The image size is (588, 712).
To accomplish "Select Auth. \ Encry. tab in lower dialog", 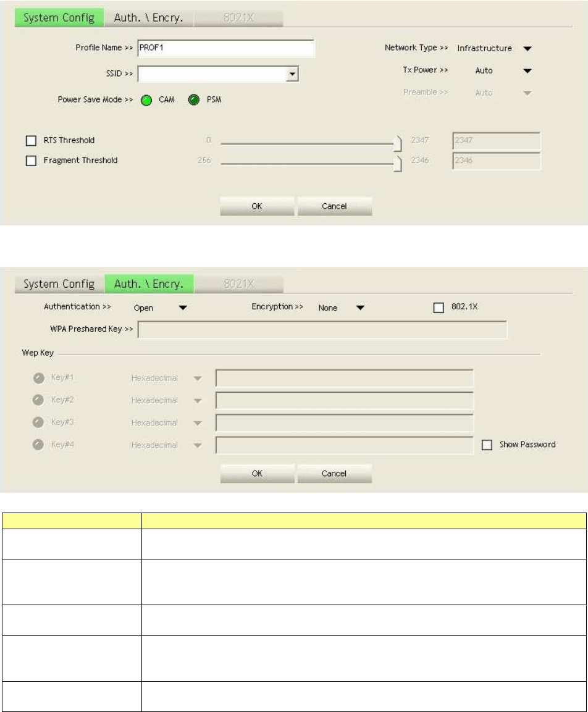I will (x=148, y=284).
